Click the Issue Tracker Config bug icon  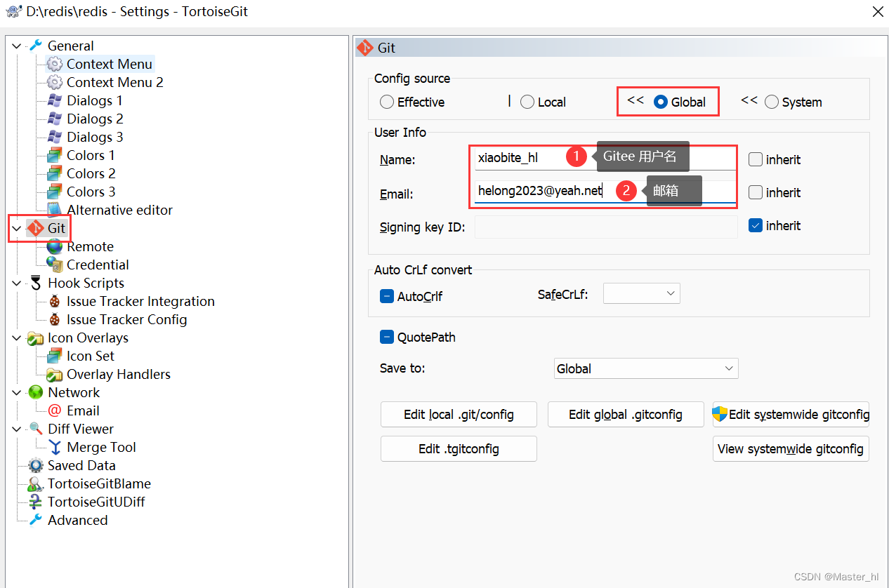click(54, 319)
